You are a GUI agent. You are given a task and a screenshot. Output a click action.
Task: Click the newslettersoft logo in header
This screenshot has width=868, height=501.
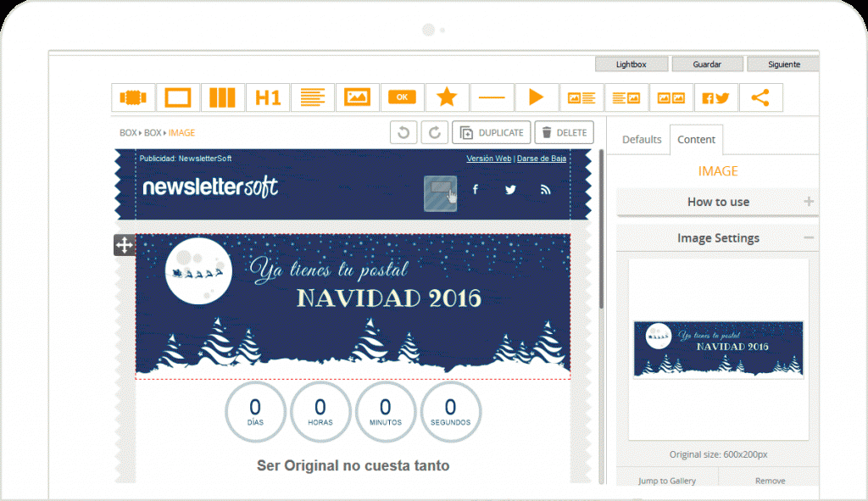pyautogui.click(x=210, y=187)
